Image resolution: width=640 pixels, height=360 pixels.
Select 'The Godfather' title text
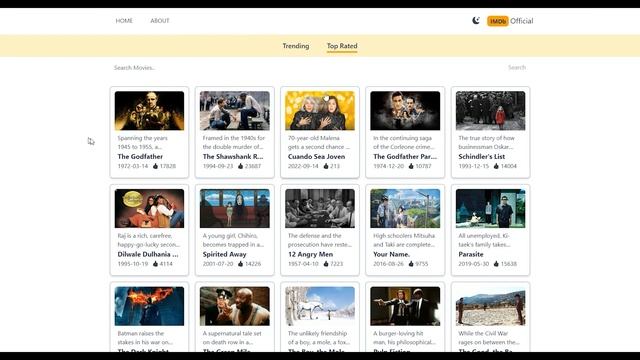tap(140, 156)
